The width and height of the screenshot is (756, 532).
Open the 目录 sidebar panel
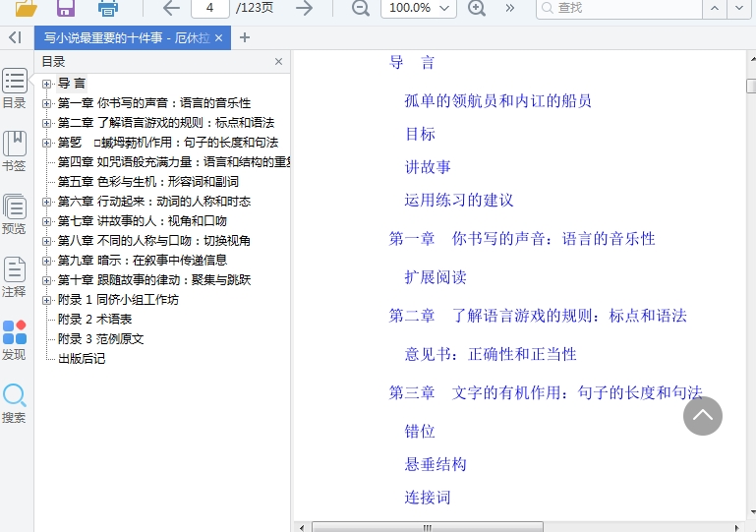coord(15,89)
